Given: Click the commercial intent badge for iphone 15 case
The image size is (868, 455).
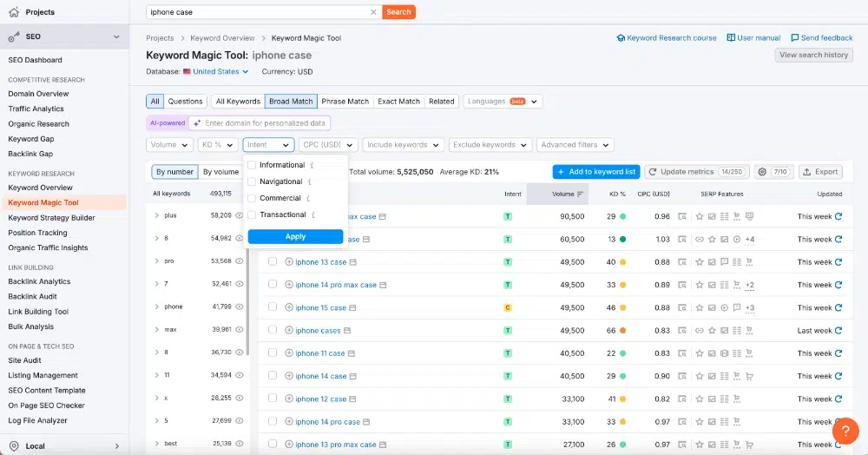Looking at the screenshot, I should pyautogui.click(x=508, y=307).
